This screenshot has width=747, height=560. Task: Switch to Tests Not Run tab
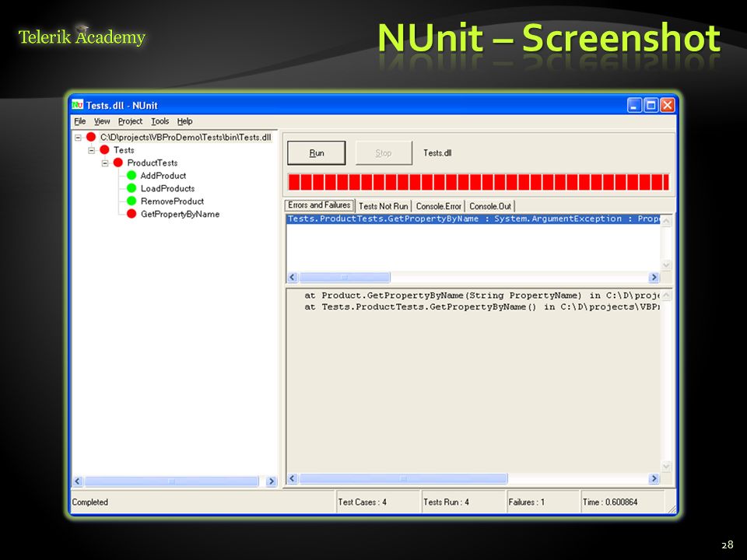coord(384,206)
